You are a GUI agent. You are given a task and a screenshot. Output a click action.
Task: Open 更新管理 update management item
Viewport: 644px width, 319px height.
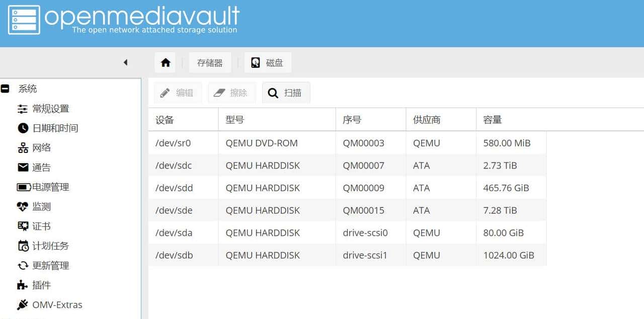pyautogui.click(x=50, y=266)
